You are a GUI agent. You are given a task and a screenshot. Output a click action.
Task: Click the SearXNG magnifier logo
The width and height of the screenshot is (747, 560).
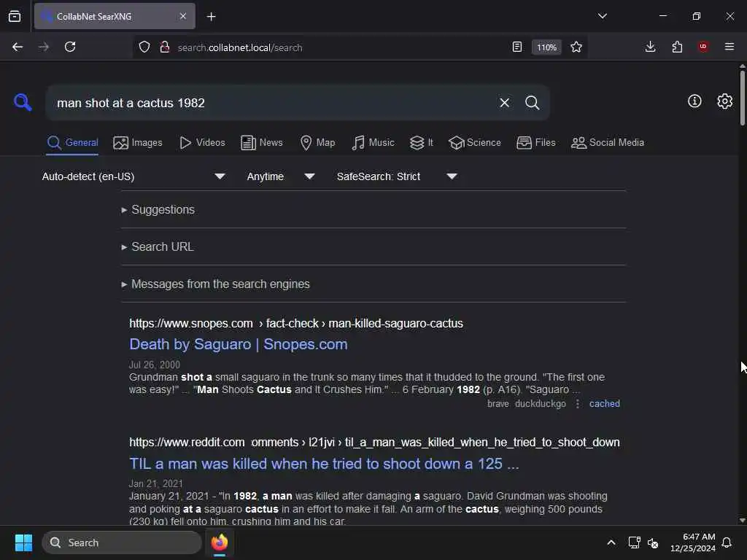pyautogui.click(x=23, y=102)
